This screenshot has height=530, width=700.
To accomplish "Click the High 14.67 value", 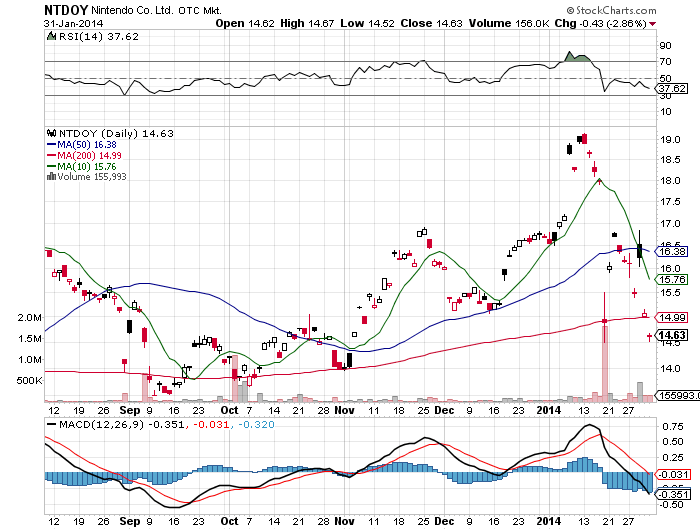I will click(307, 23).
